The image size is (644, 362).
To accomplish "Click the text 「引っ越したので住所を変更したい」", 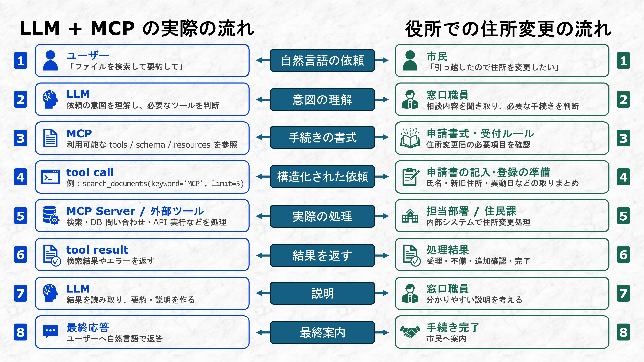I will pos(494,67).
